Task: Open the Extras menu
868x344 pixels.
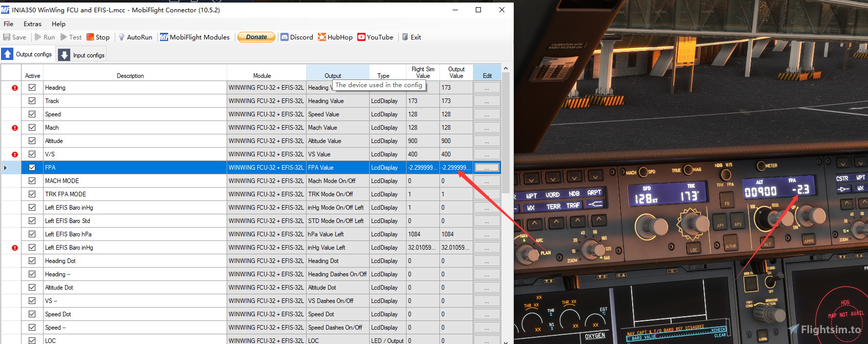Action: click(32, 24)
